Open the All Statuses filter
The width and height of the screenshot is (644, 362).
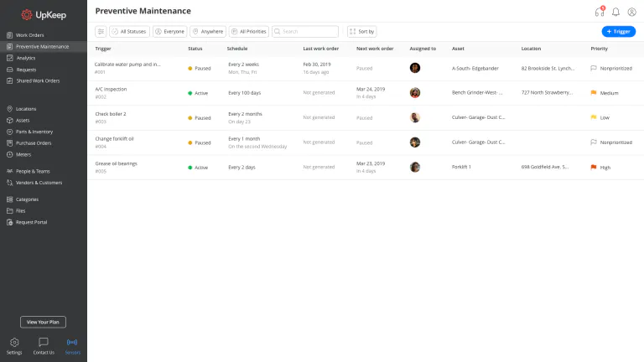[x=129, y=32]
